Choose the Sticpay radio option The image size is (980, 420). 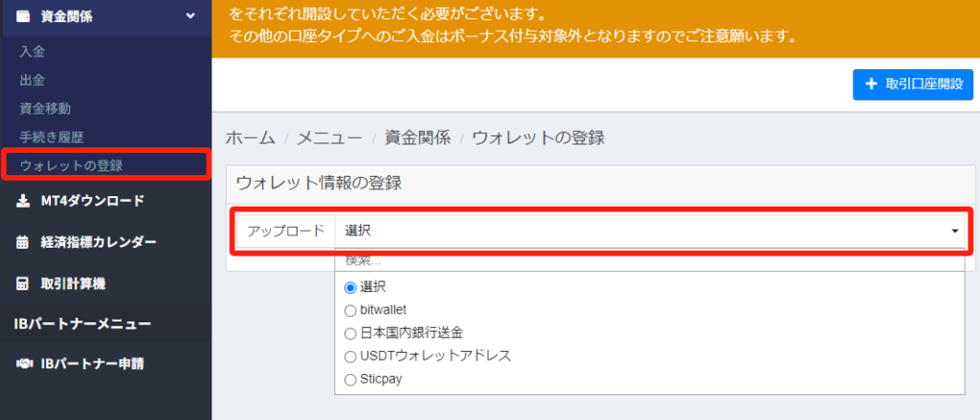349,379
